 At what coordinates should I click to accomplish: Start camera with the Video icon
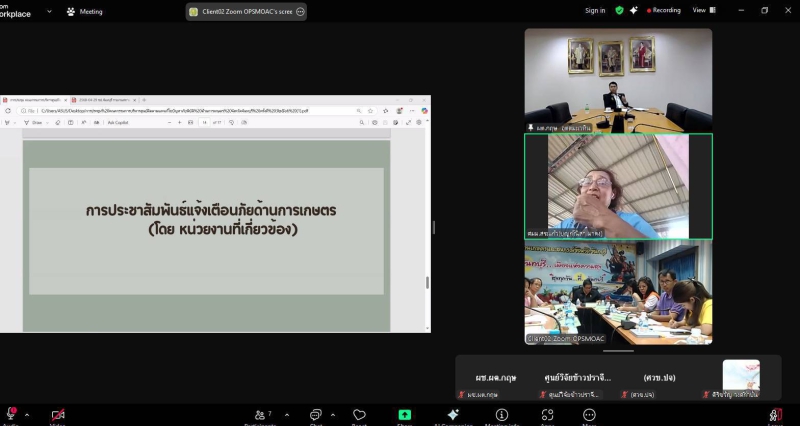58,415
